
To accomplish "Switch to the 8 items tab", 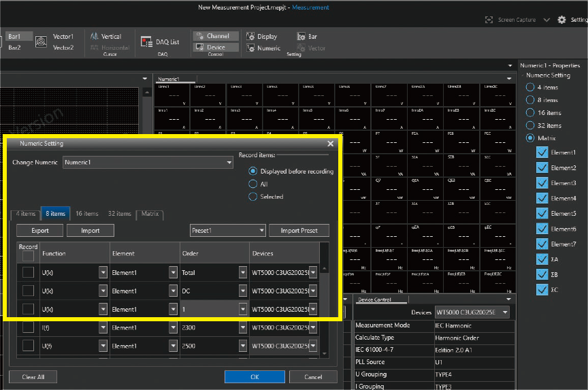I will [x=56, y=213].
